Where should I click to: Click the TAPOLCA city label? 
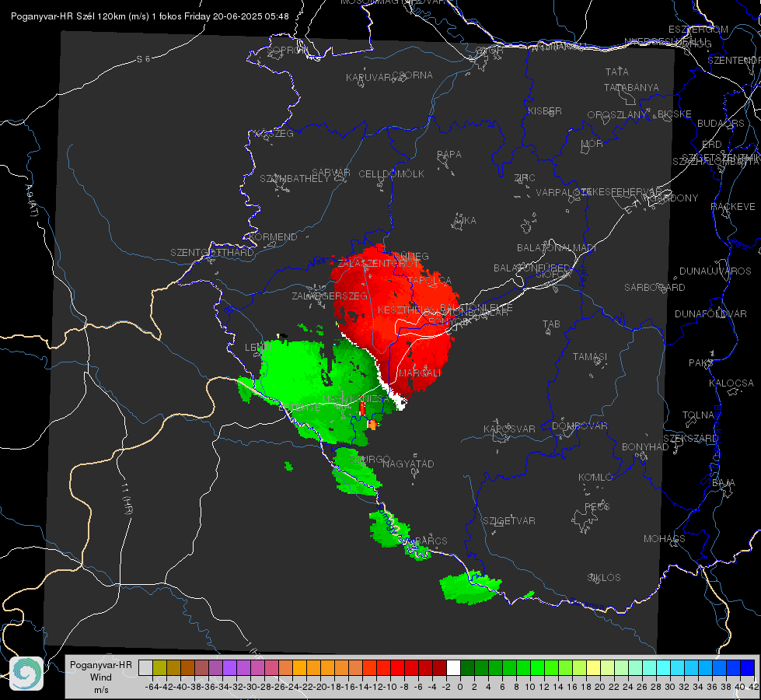(x=430, y=280)
